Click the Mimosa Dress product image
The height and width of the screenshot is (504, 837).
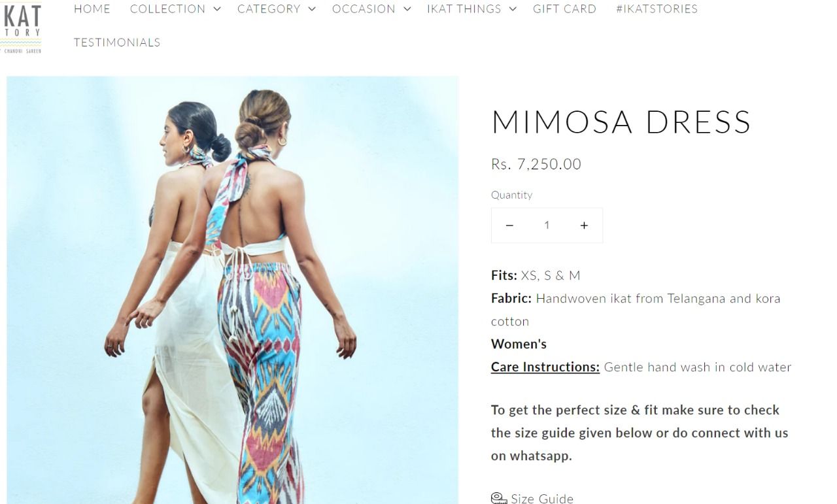(x=233, y=290)
